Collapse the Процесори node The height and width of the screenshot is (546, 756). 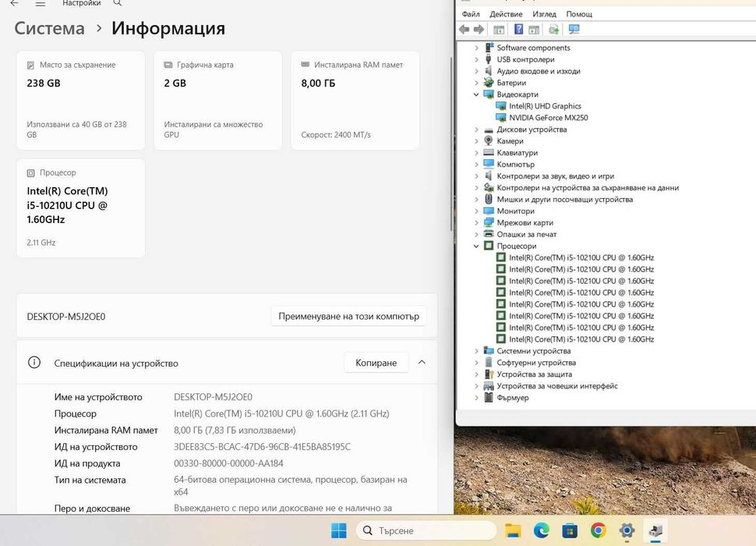(x=476, y=246)
